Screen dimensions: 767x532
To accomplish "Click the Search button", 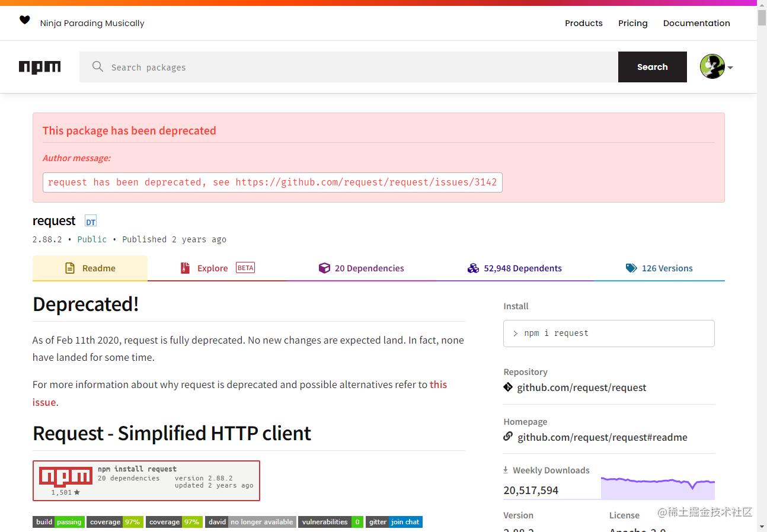I will pos(653,67).
